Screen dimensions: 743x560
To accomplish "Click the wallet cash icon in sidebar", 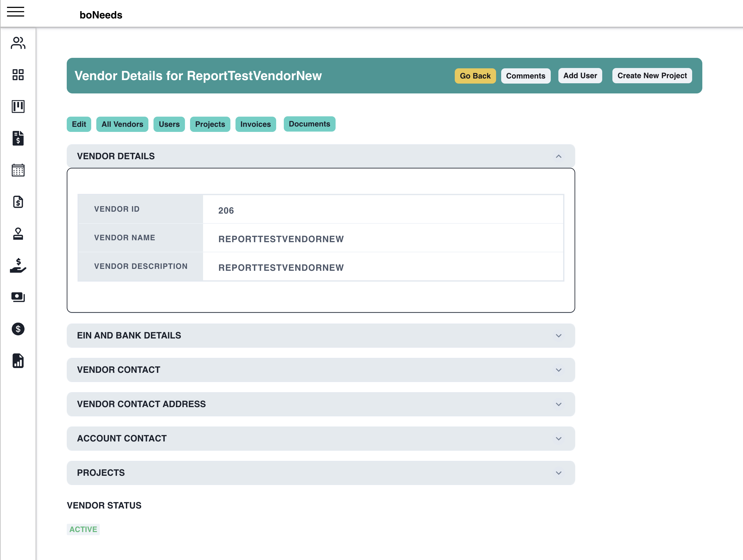I will pos(18,297).
